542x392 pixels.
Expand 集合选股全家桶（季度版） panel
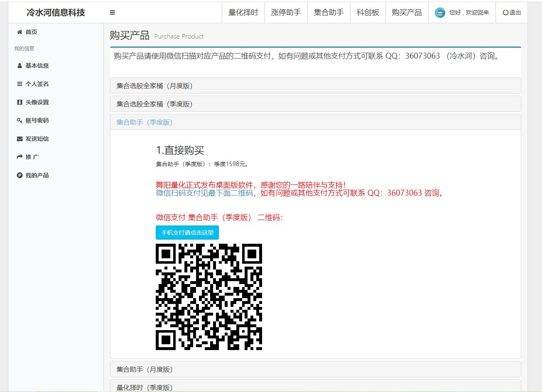click(316, 104)
